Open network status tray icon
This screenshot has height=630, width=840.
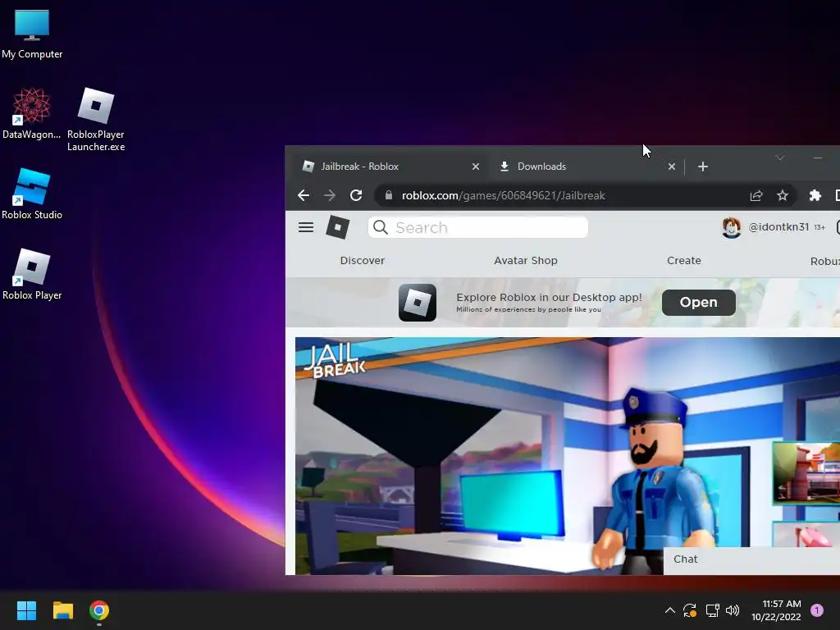pos(712,610)
